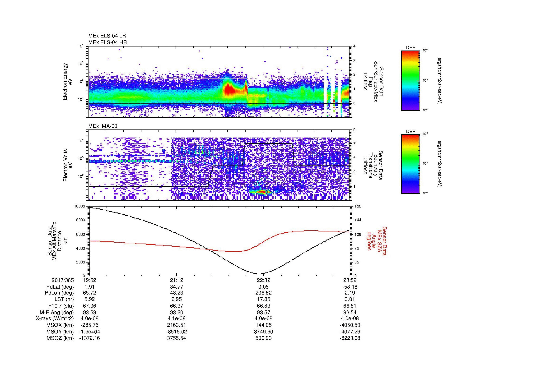Click the 19:52 time tick label

[90, 280]
